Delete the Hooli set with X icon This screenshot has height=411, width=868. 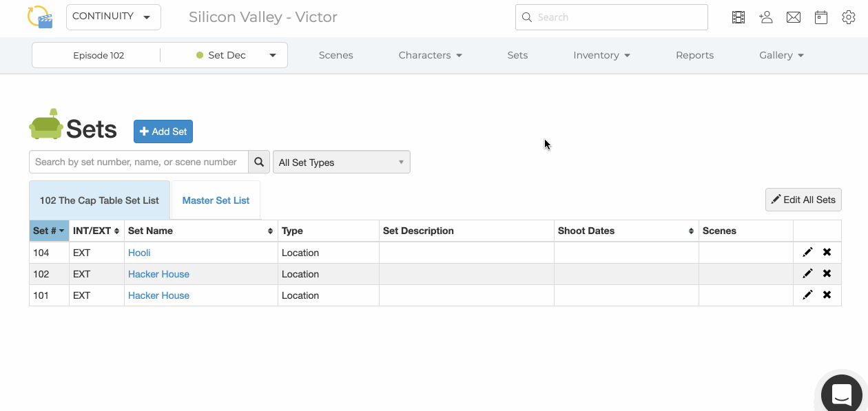pyautogui.click(x=827, y=253)
